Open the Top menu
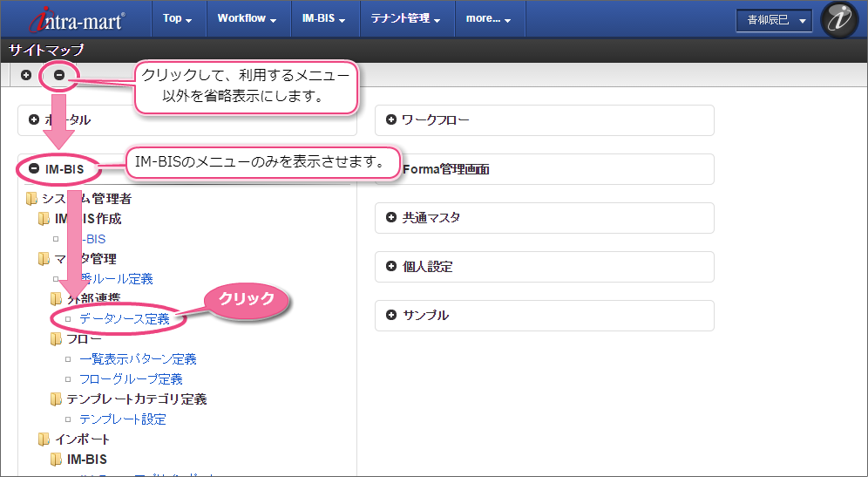Image resolution: width=868 pixels, height=477 pixels. (x=177, y=19)
